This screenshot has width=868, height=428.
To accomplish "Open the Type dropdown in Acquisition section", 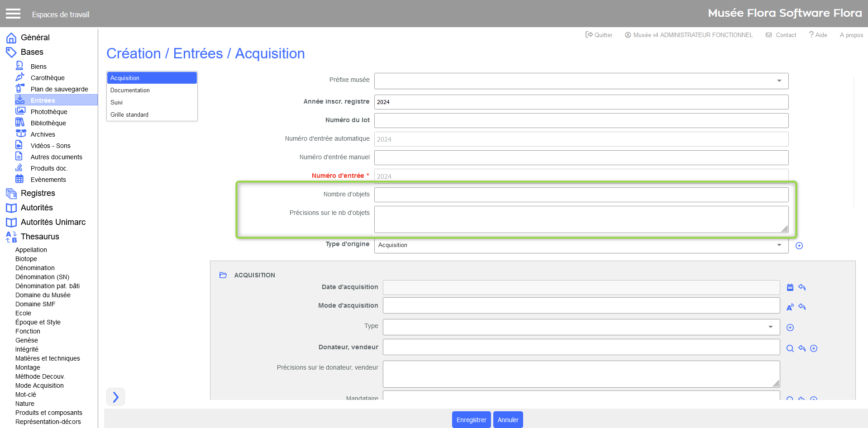I will pos(581,327).
